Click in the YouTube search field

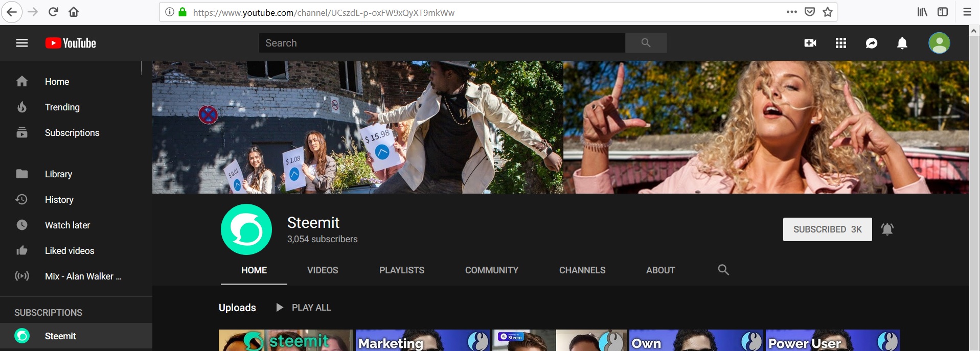tap(442, 43)
